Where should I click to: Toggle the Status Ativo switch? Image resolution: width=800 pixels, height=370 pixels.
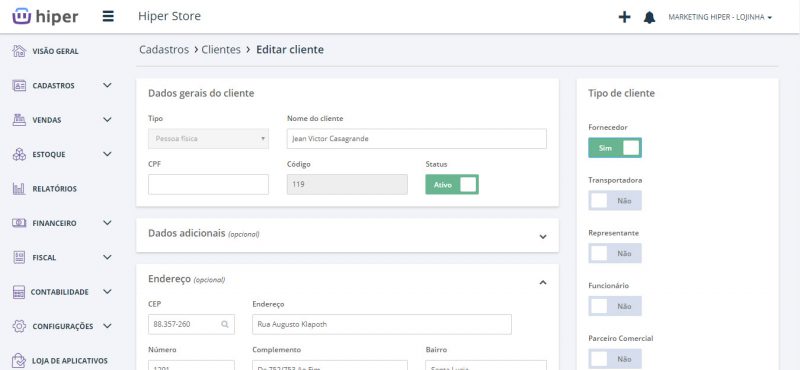452,185
